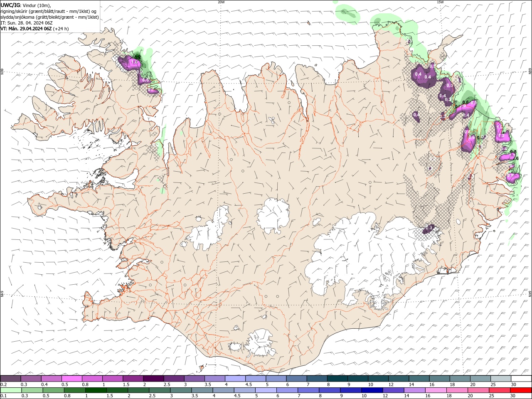Click the bright red 30 rain legend swatch
The height and width of the screenshot is (399, 532).
tap(521, 390)
